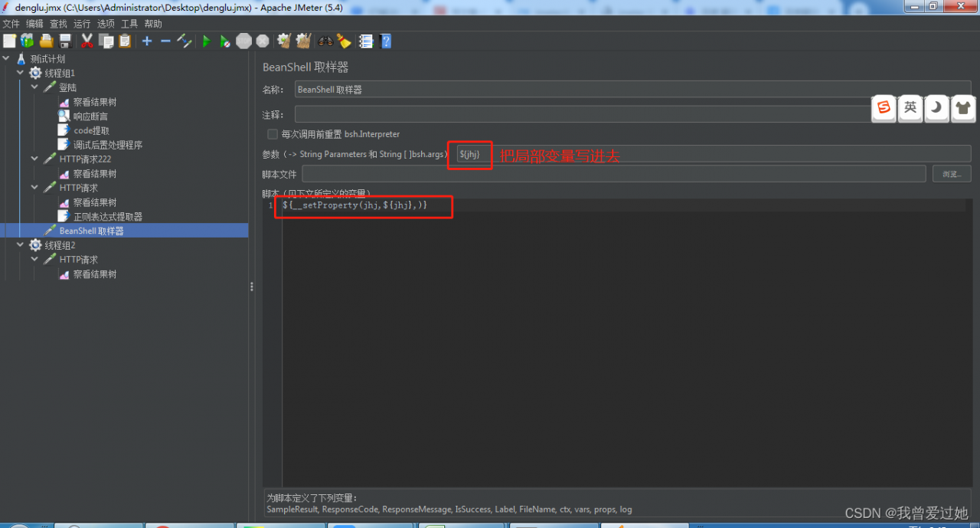Collapse HTTP请求 node under 线程组1
The image size is (980, 528).
tap(34, 188)
